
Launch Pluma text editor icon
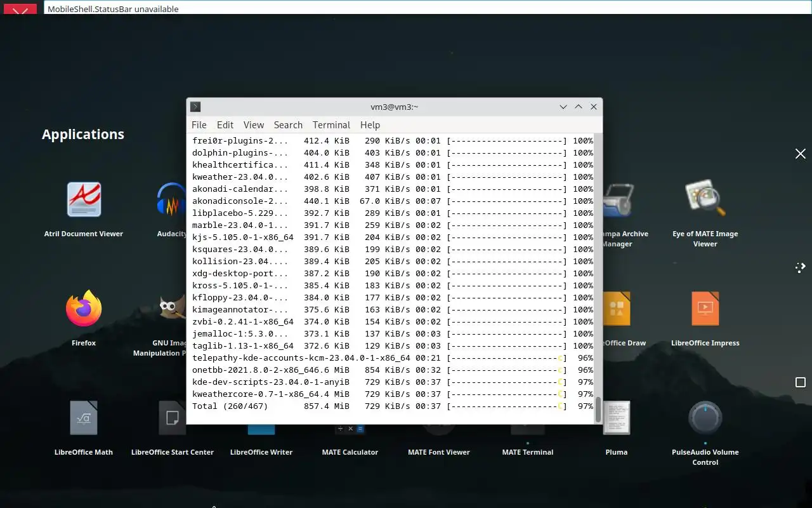617,418
